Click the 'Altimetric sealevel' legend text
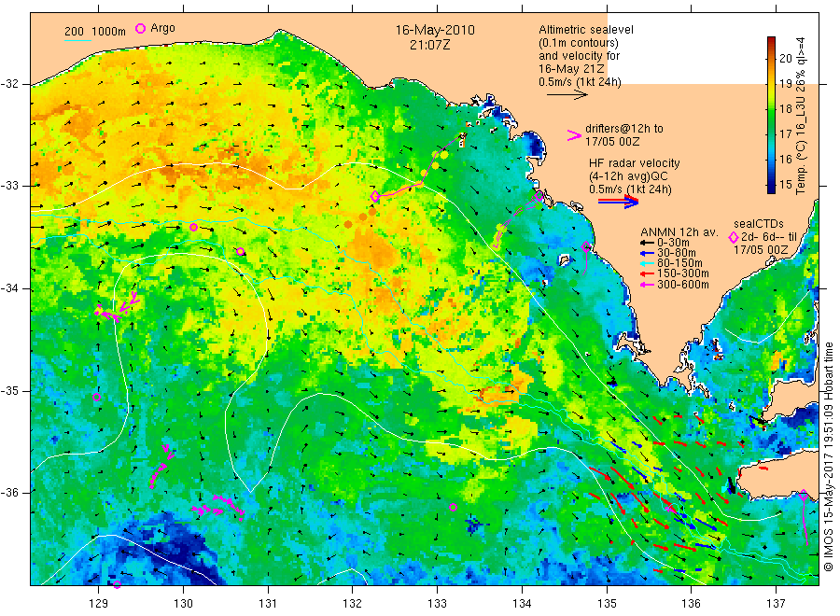This screenshot has height=616, width=840. [x=586, y=30]
